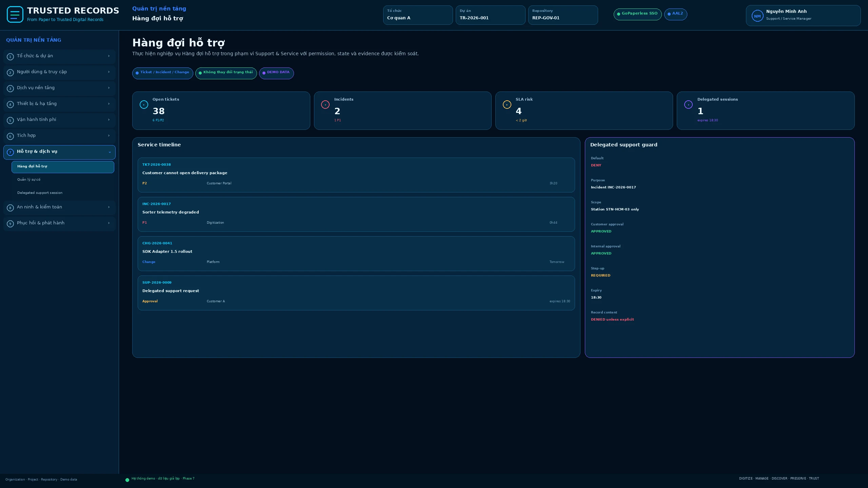Screen dimensions: 868x488
Task: Open Delegated support session submenu item
Action: tap(63, 193)
